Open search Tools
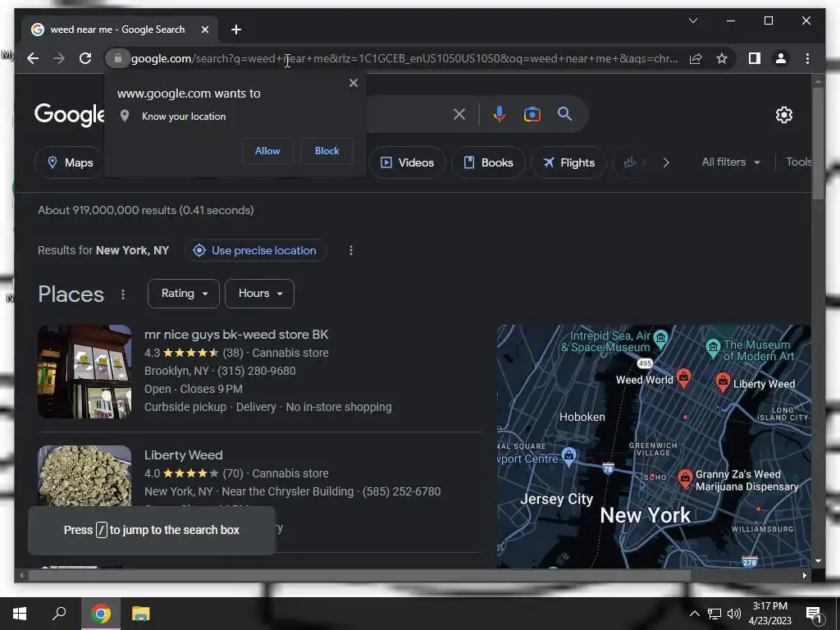Screen dimensions: 840x630 click(x=798, y=162)
